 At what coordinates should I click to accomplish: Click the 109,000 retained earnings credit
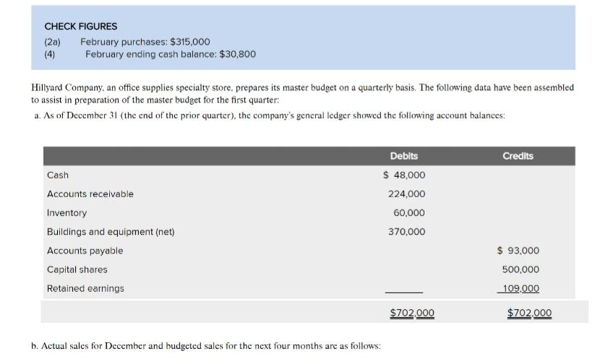tap(521, 288)
